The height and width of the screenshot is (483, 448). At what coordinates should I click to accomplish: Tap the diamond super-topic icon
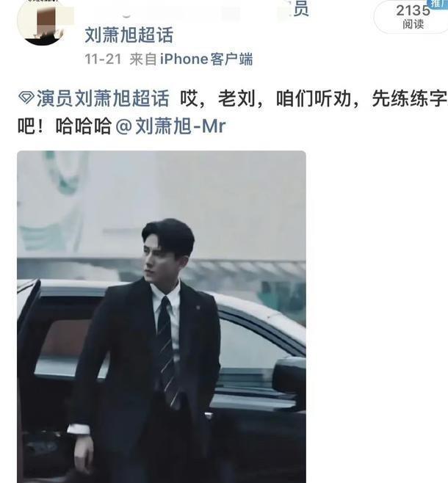coord(26,98)
